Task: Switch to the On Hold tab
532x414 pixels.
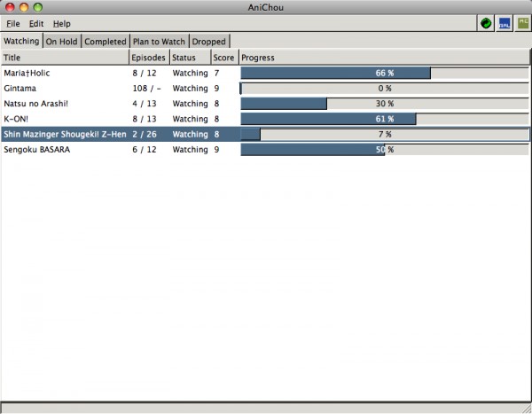Action: (x=61, y=42)
